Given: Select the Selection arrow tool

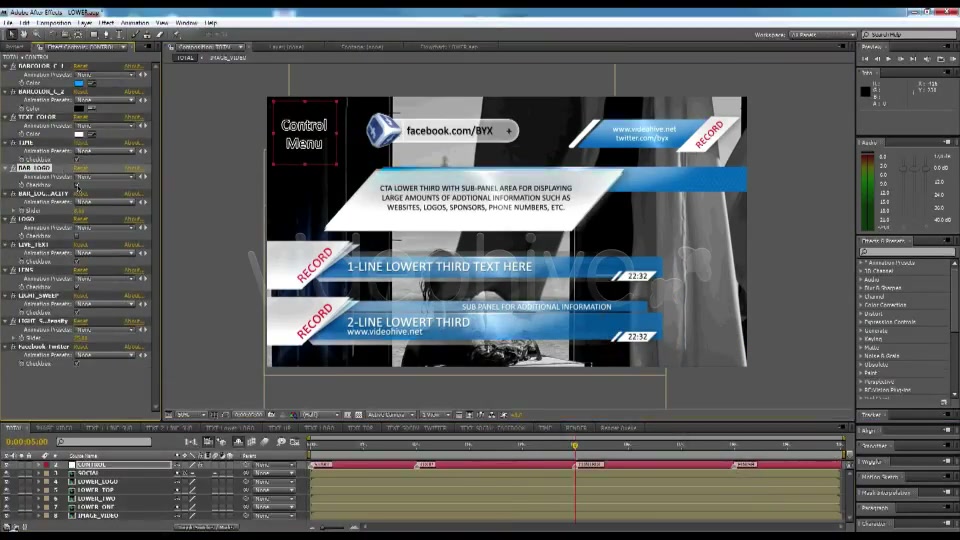Looking at the screenshot, I should click(12, 35).
